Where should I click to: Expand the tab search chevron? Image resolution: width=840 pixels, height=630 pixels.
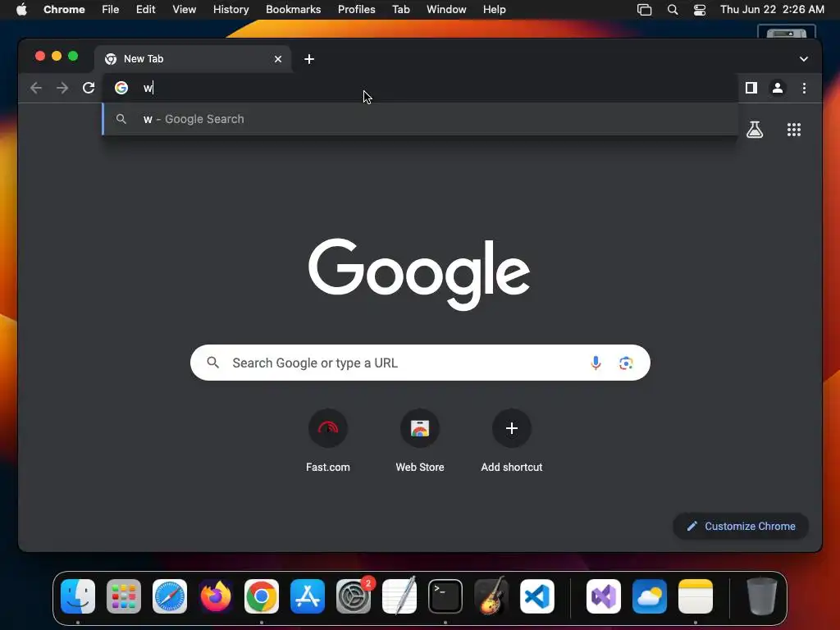click(804, 59)
